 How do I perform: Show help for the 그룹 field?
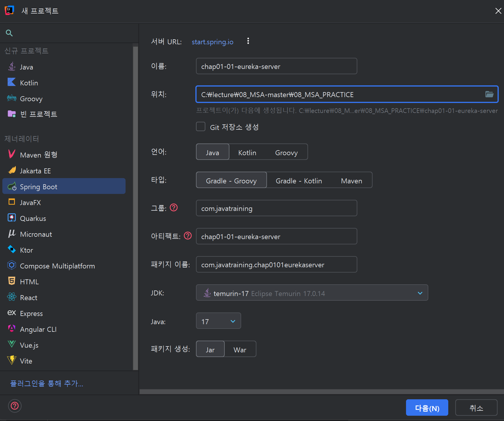(174, 208)
